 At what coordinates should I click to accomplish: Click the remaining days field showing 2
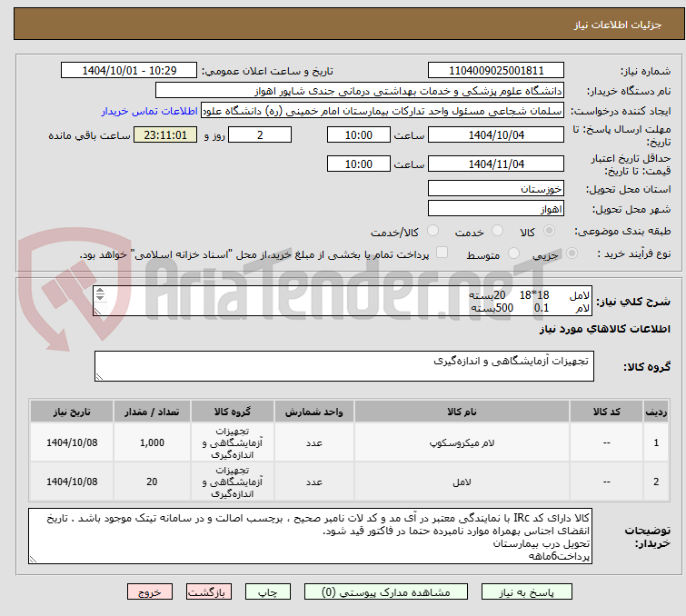pyautogui.click(x=260, y=134)
